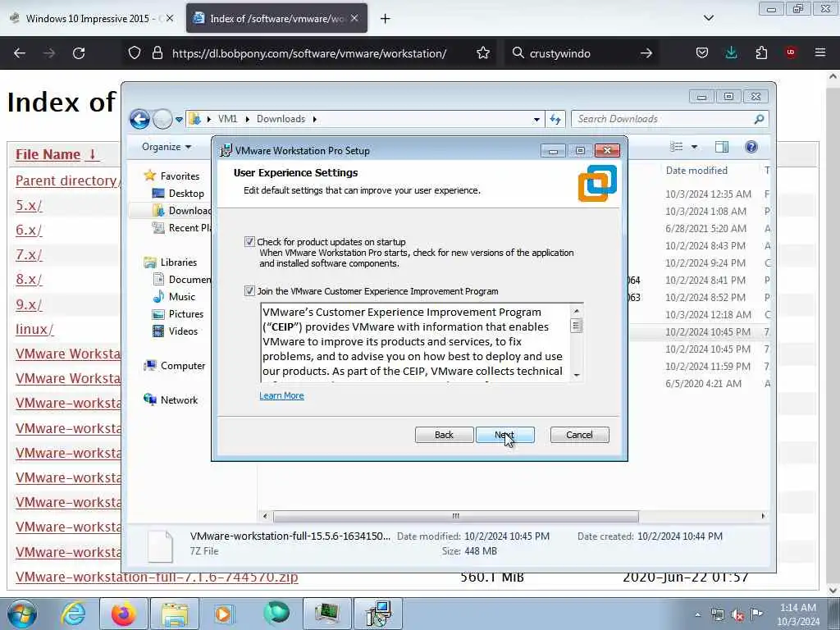The width and height of the screenshot is (840, 630).
Task: Click Back in VMware Setup dialog
Action: pyautogui.click(x=444, y=435)
